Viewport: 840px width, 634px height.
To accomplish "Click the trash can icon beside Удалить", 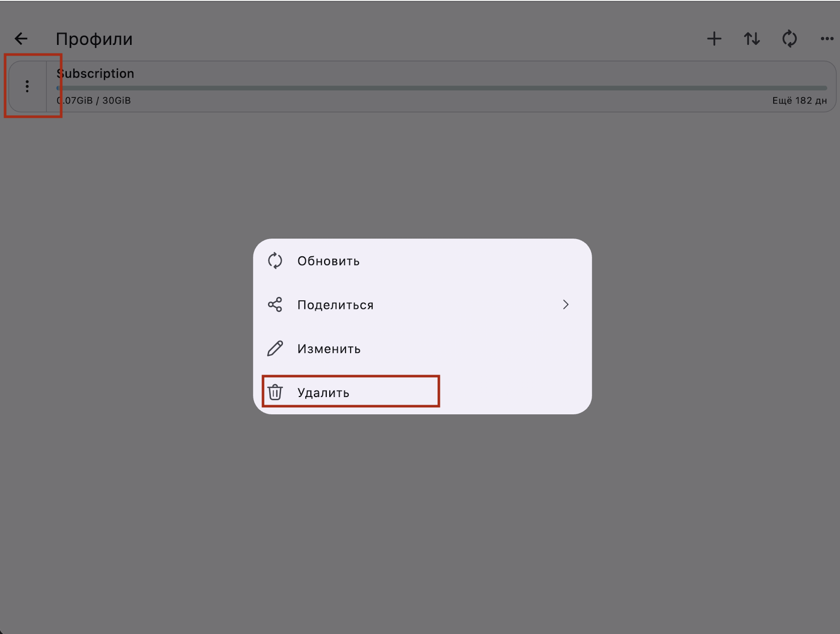I will [275, 392].
